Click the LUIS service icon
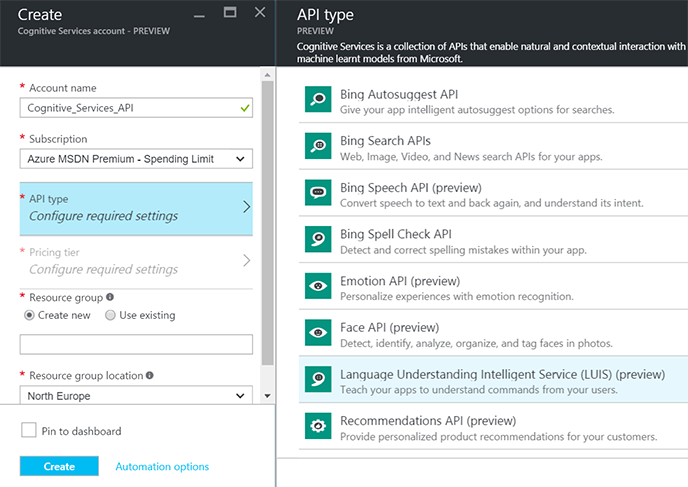This screenshot has width=688, height=487. 318,379
